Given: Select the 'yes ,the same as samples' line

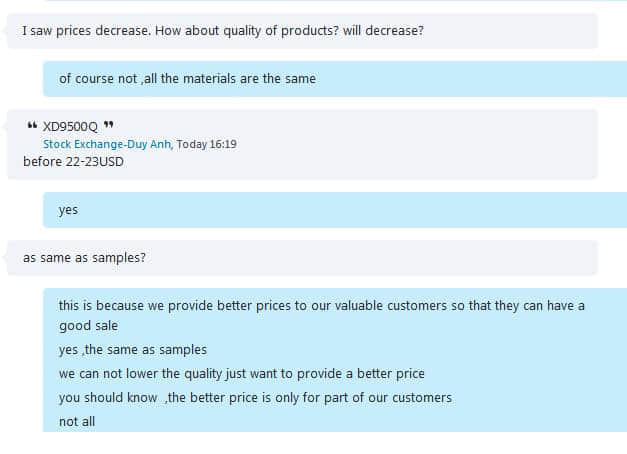Looking at the screenshot, I should point(133,349).
